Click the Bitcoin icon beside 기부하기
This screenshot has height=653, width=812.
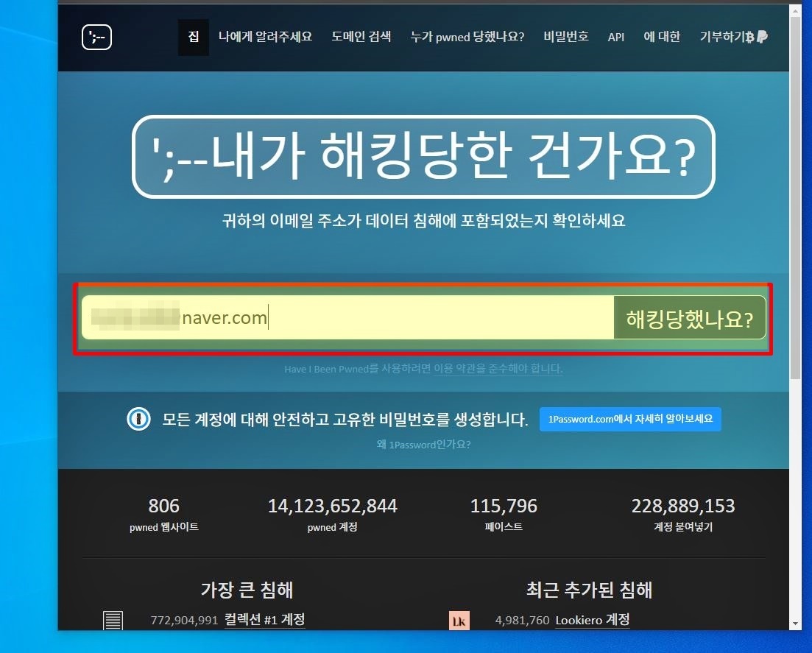pos(750,38)
